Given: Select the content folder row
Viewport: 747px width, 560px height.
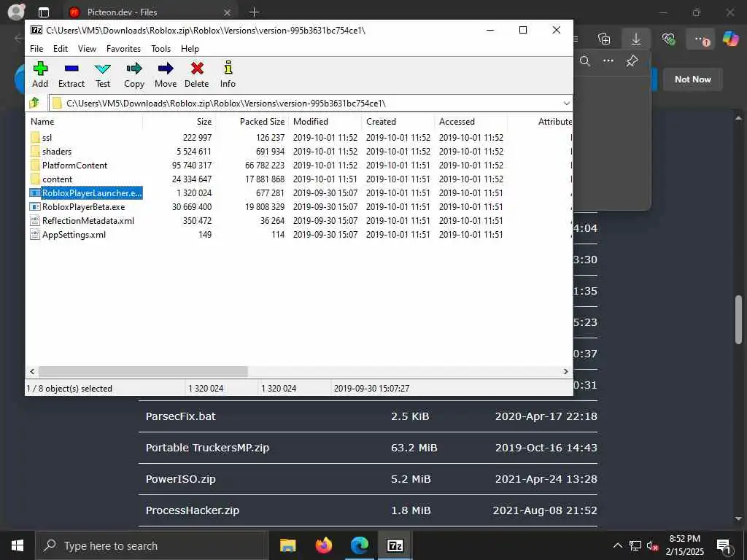Looking at the screenshot, I should point(299,179).
